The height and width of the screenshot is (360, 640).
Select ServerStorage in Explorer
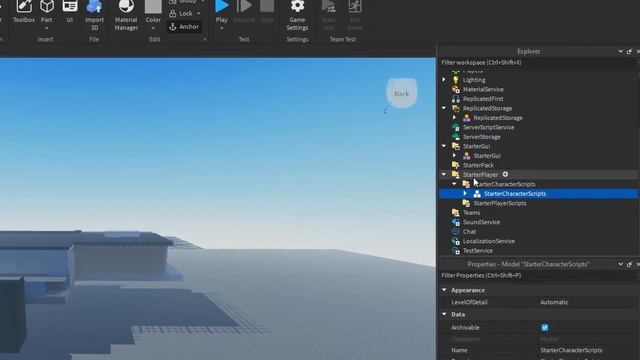(482, 137)
